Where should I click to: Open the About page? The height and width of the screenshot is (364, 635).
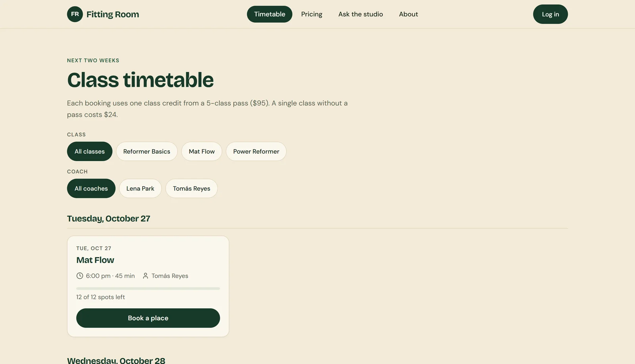408,14
